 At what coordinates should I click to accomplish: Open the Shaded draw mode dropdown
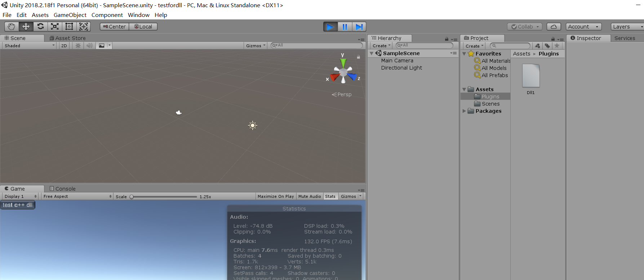[30, 46]
